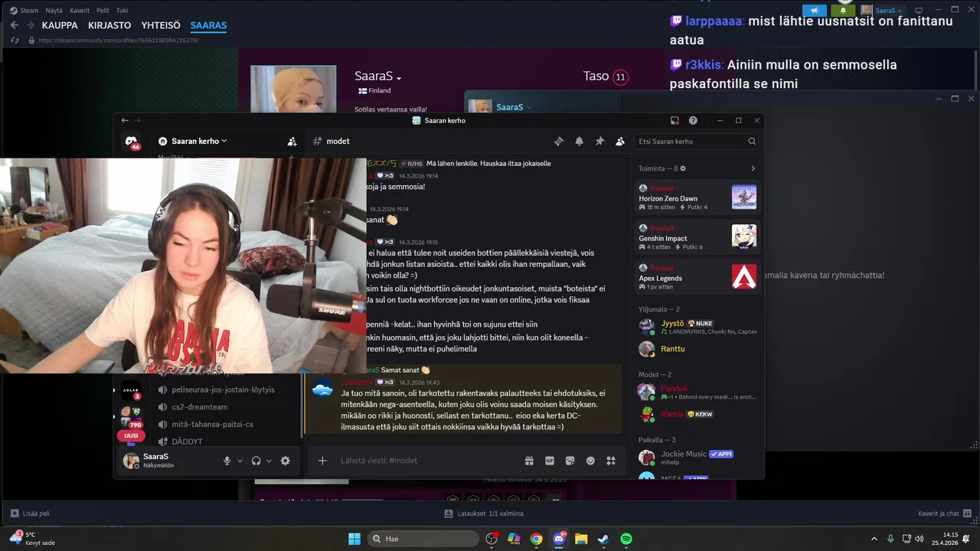Open Discord inbox icon in title bar
Image resolution: width=980 pixels, height=551 pixels.
(x=675, y=120)
